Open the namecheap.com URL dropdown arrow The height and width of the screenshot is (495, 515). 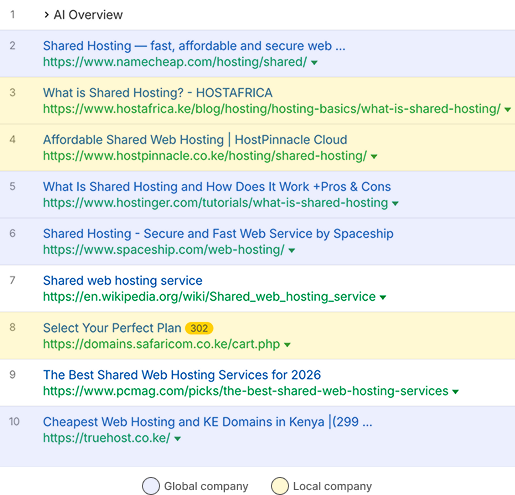tap(314, 62)
